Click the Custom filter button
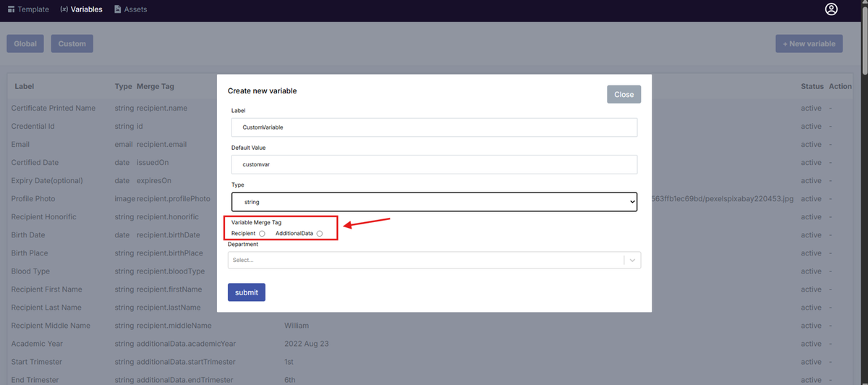868x385 pixels. click(72, 43)
